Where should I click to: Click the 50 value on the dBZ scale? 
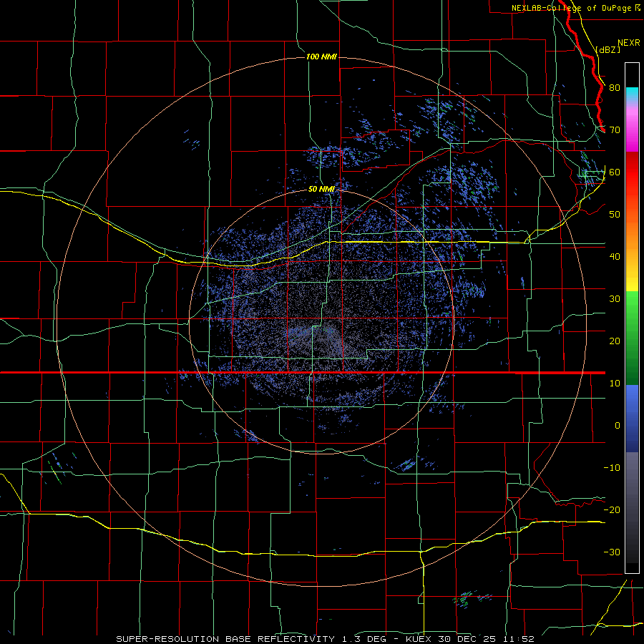(615, 215)
